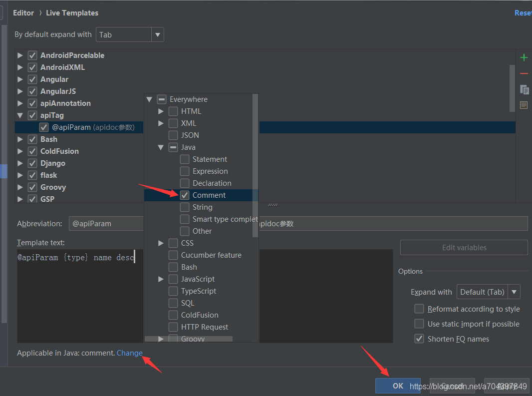Select the Other Java context entry
The image size is (532, 396).
[202, 231]
